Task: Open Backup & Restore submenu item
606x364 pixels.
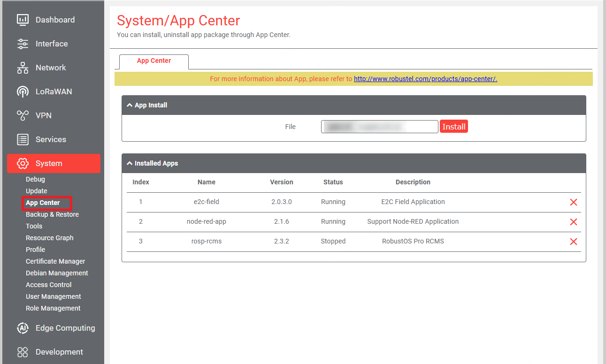Action: pos(52,214)
